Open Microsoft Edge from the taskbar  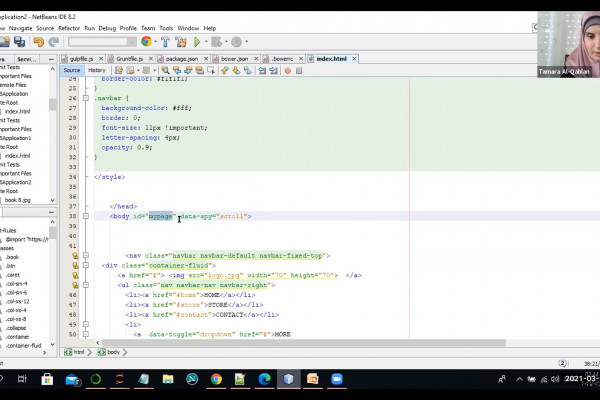(x=265, y=380)
